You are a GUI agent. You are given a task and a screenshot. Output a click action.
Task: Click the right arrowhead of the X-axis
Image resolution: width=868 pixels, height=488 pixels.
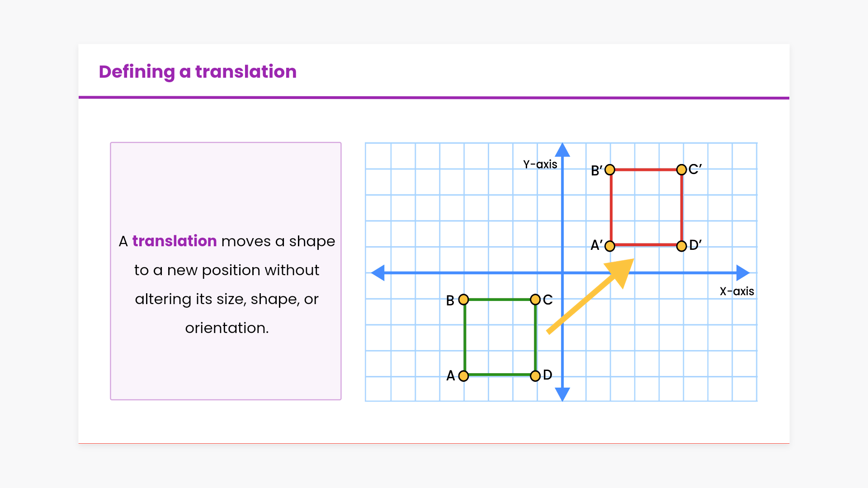pos(742,273)
